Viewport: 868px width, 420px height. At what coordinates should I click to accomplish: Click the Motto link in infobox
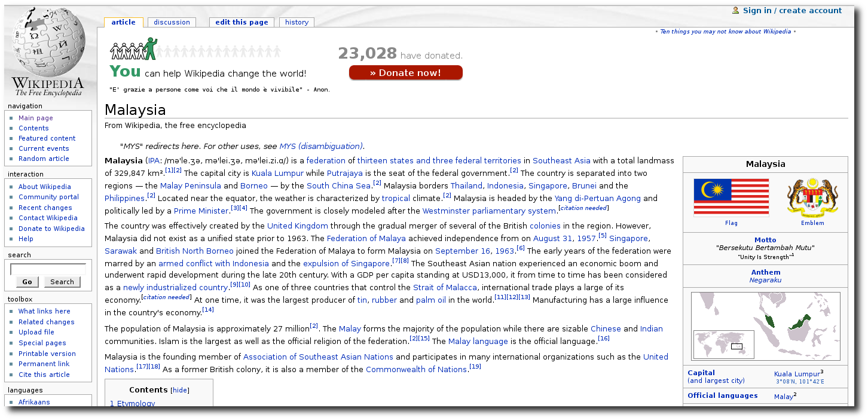pyautogui.click(x=765, y=240)
